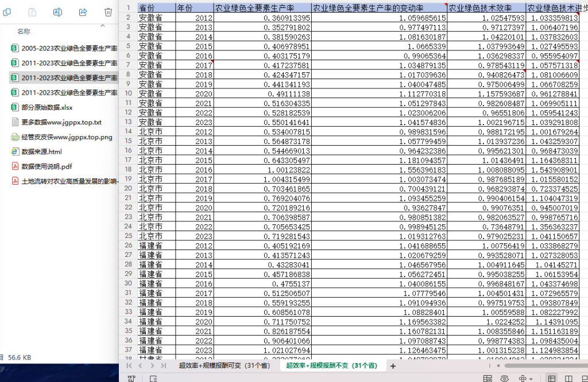Click cell value 1.556396183

pyautogui.click(x=380, y=170)
